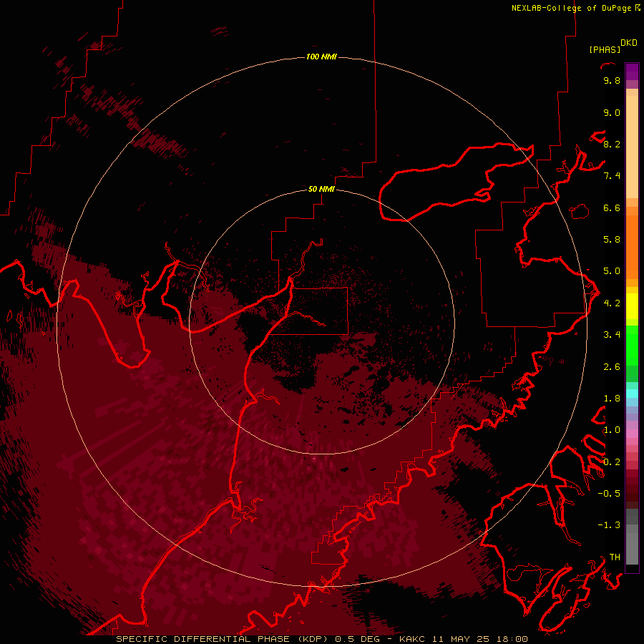Click the -0.5 value on the color scale
Image resolution: width=644 pixels, height=644 pixels.
point(609,494)
